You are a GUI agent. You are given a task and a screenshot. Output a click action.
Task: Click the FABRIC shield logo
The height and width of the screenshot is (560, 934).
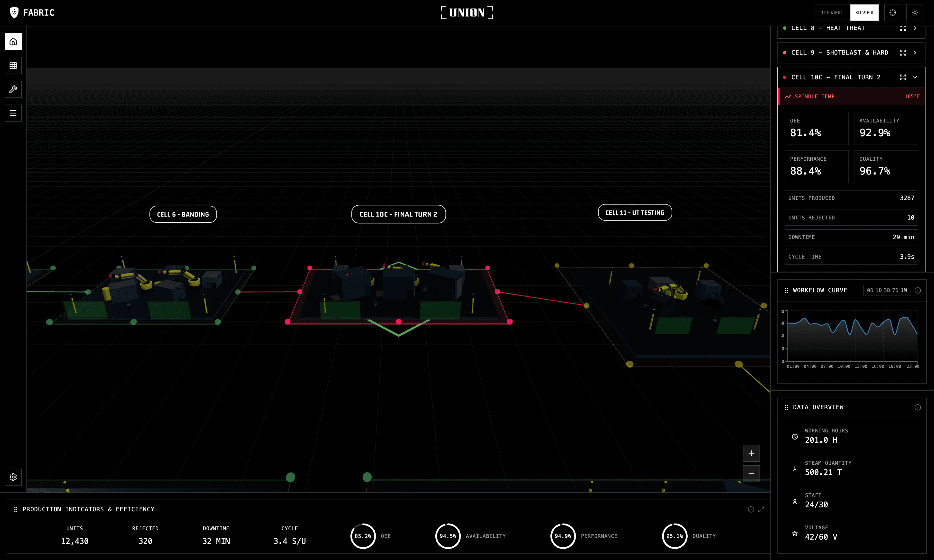[x=14, y=12]
